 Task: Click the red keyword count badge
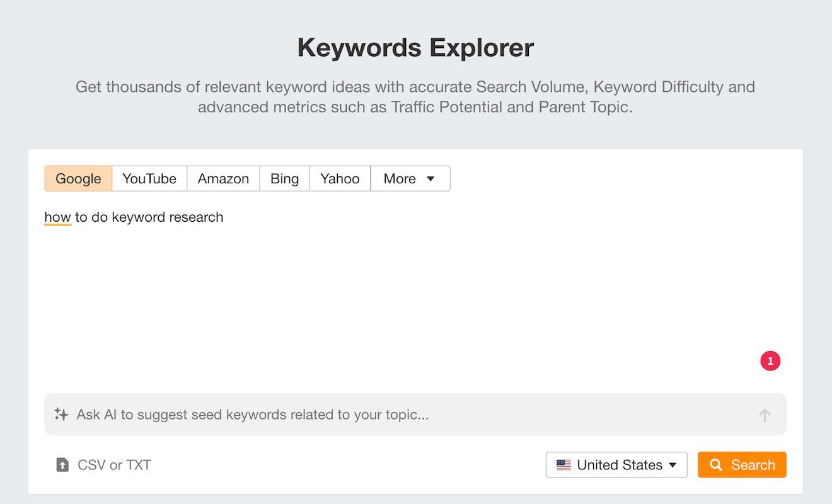(x=770, y=361)
